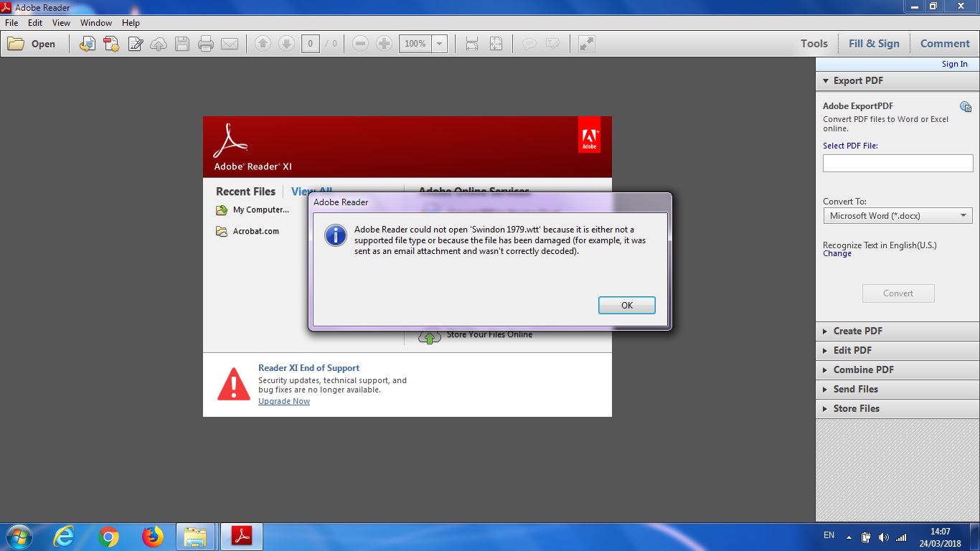The image size is (980, 551).
Task: Click the Convert file to PDF icon
Action: [88, 44]
